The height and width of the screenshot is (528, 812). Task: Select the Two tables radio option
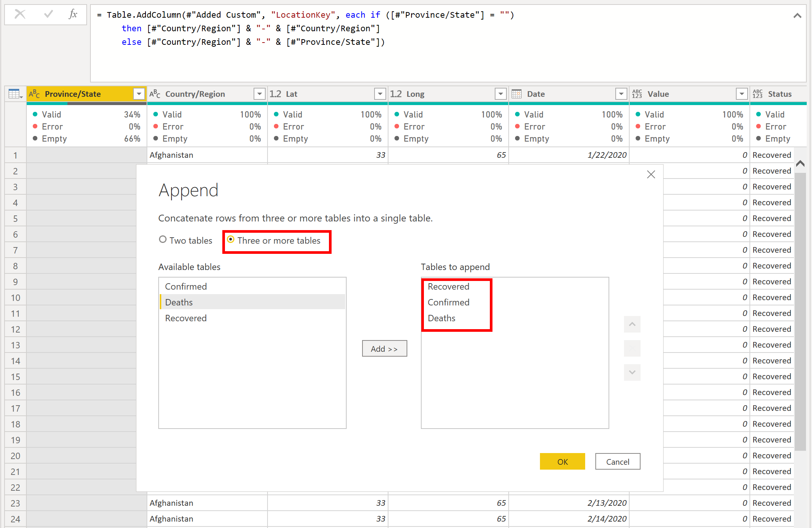coord(163,240)
